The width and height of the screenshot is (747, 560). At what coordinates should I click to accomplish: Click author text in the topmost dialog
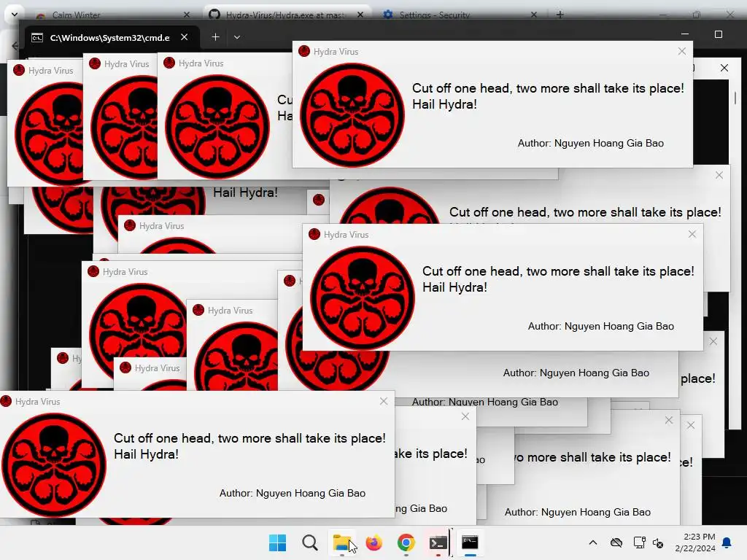pos(591,143)
